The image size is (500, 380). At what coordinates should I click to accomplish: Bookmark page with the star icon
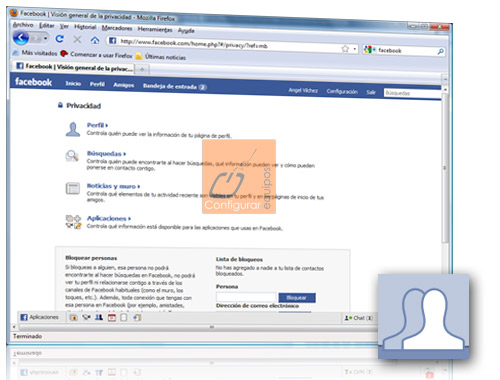pos(345,49)
